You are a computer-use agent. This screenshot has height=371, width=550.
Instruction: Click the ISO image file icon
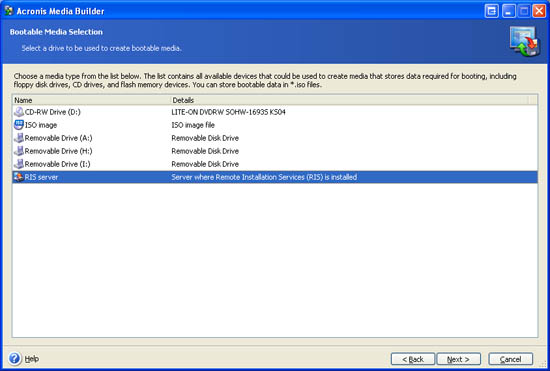point(19,125)
